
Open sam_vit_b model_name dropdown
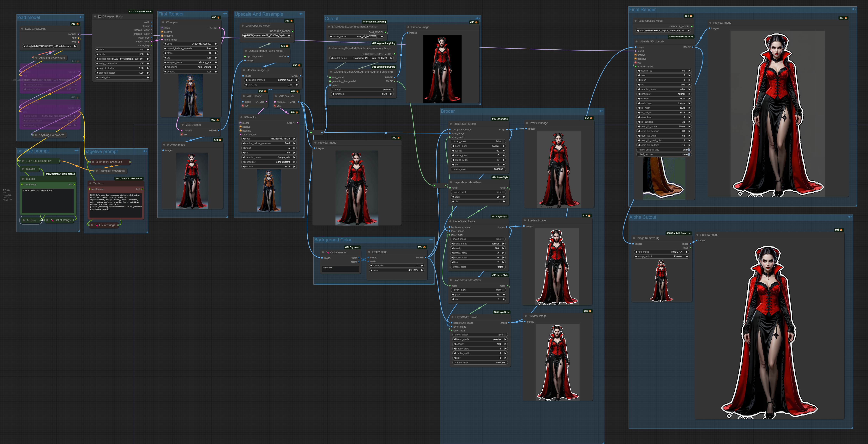(x=357, y=36)
